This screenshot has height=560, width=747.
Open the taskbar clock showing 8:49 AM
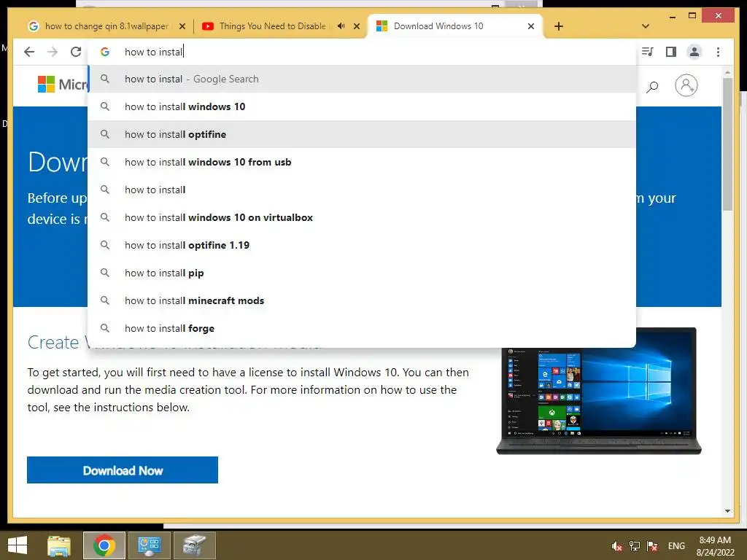tap(715, 546)
